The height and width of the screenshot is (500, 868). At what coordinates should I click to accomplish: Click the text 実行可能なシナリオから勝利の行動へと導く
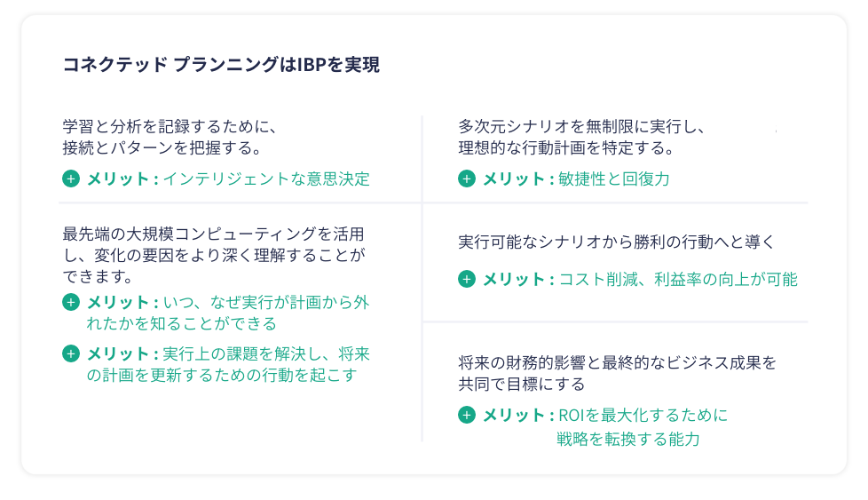(617, 242)
